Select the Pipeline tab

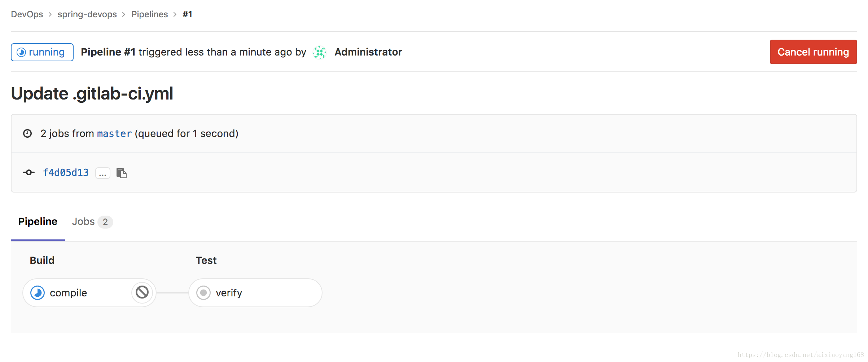[x=38, y=221]
